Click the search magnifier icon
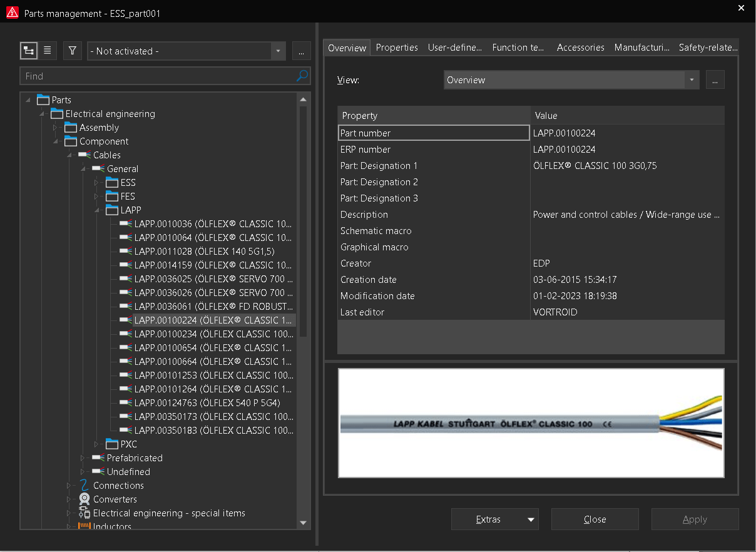756x552 pixels. click(x=302, y=76)
